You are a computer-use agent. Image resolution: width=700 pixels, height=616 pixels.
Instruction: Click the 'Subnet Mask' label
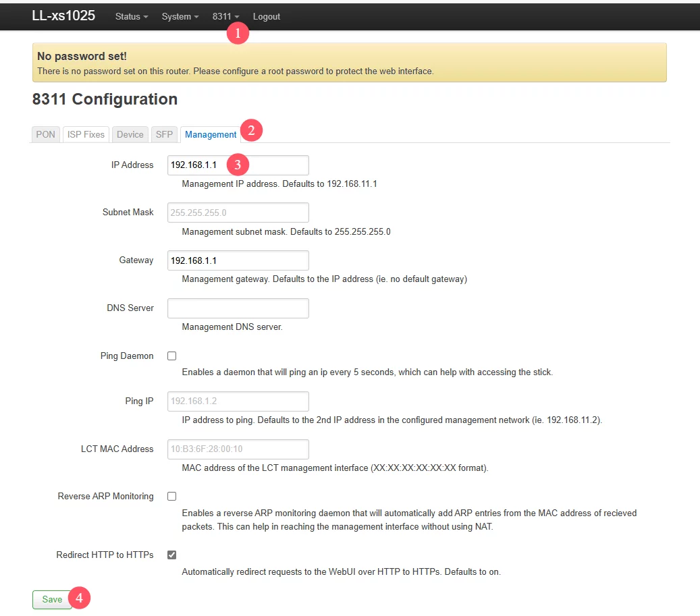tap(128, 213)
